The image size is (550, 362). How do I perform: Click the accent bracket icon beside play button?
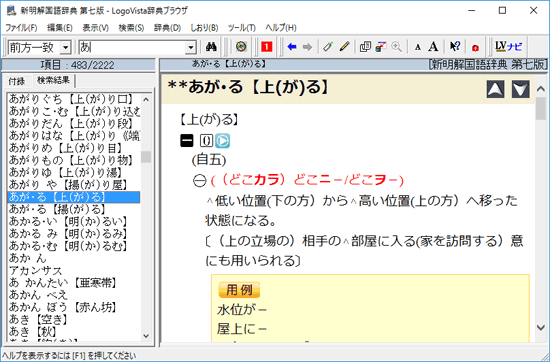(x=207, y=141)
